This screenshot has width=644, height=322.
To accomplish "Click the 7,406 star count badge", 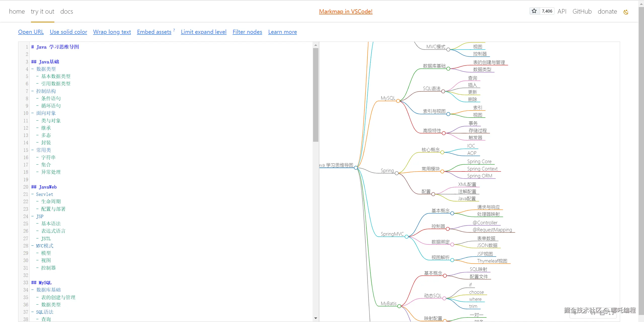I will point(547,11).
